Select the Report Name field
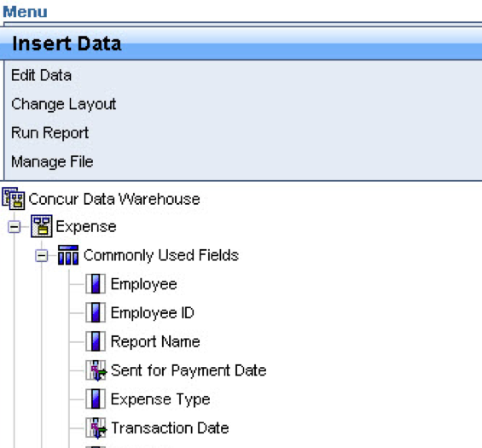 pyautogui.click(x=155, y=341)
